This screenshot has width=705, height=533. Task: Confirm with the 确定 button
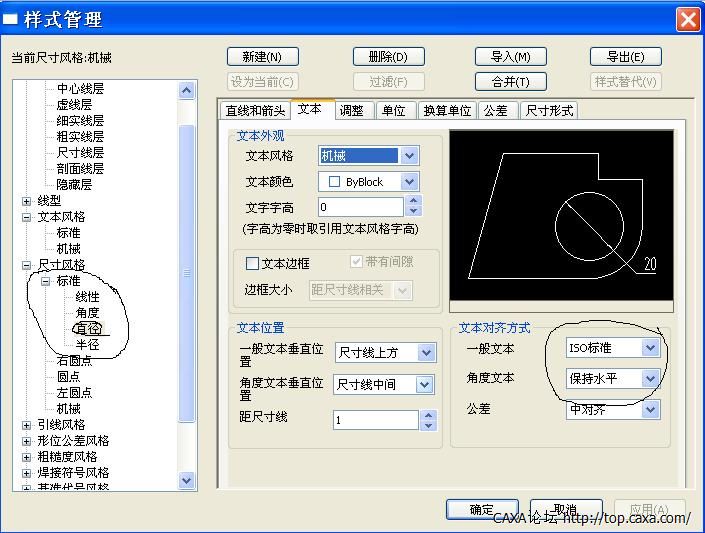click(482, 509)
